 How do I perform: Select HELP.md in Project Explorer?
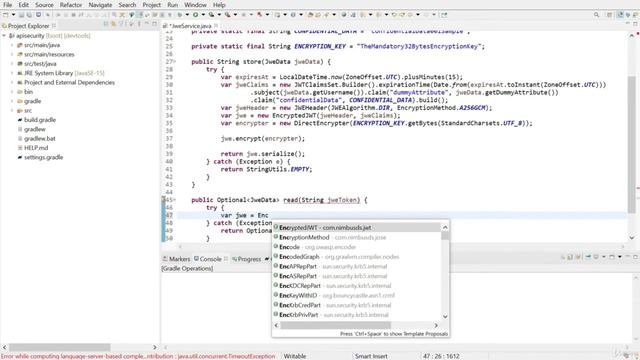(36, 148)
